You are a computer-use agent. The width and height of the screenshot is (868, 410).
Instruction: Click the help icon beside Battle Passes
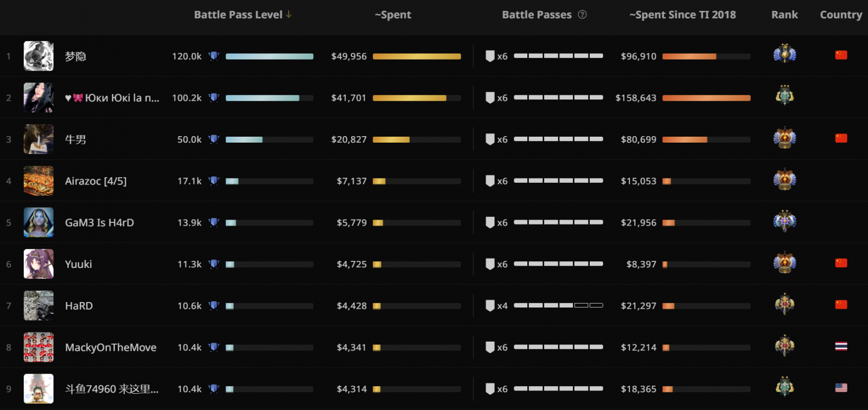click(x=582, y=15)
